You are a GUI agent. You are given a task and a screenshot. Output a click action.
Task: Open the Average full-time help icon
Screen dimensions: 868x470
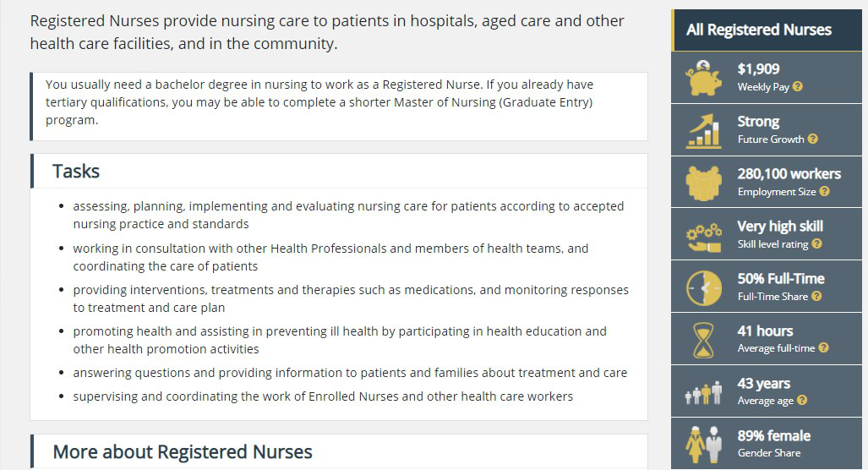point(823,348)
